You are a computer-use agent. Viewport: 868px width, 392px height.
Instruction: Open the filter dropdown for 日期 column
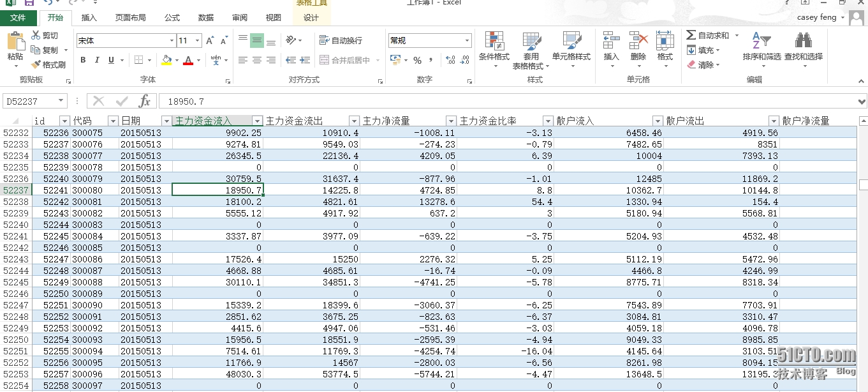click(x=166, y=121)
